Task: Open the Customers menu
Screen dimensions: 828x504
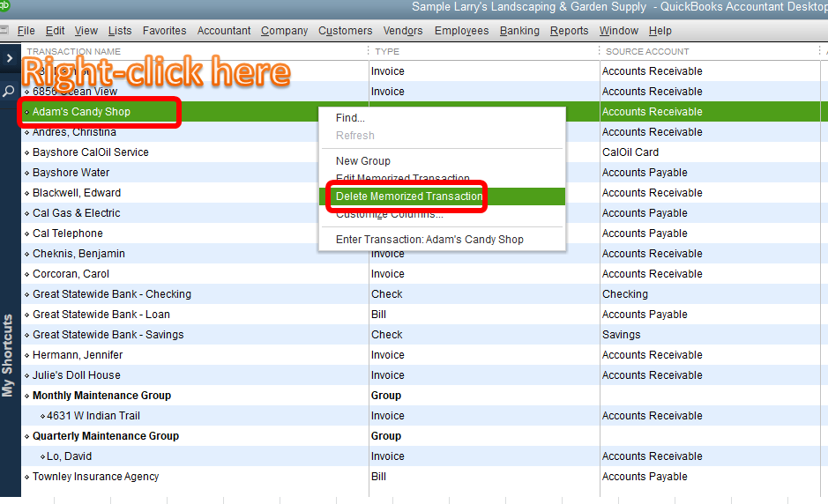Action: coord(345,31)
